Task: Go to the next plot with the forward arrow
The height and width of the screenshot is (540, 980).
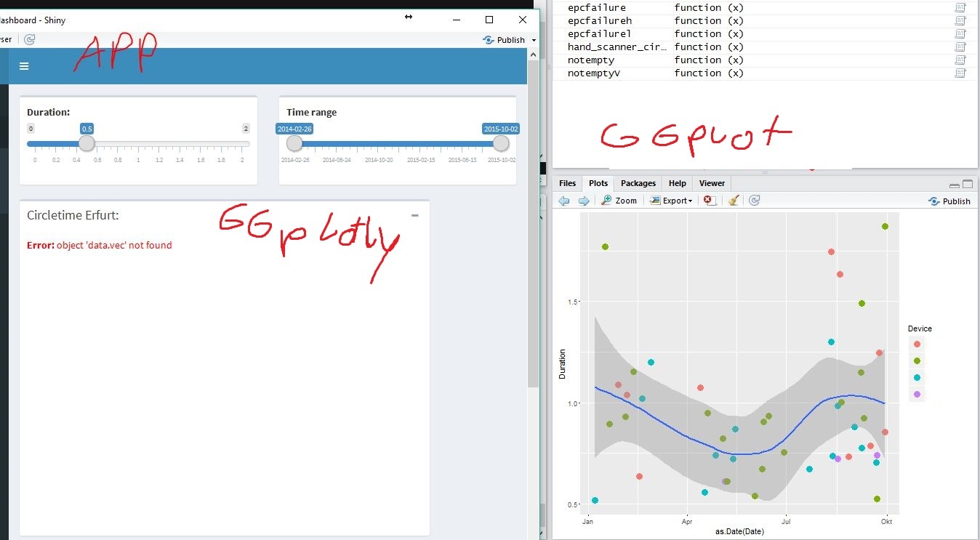Action: (x=584, y=200)
